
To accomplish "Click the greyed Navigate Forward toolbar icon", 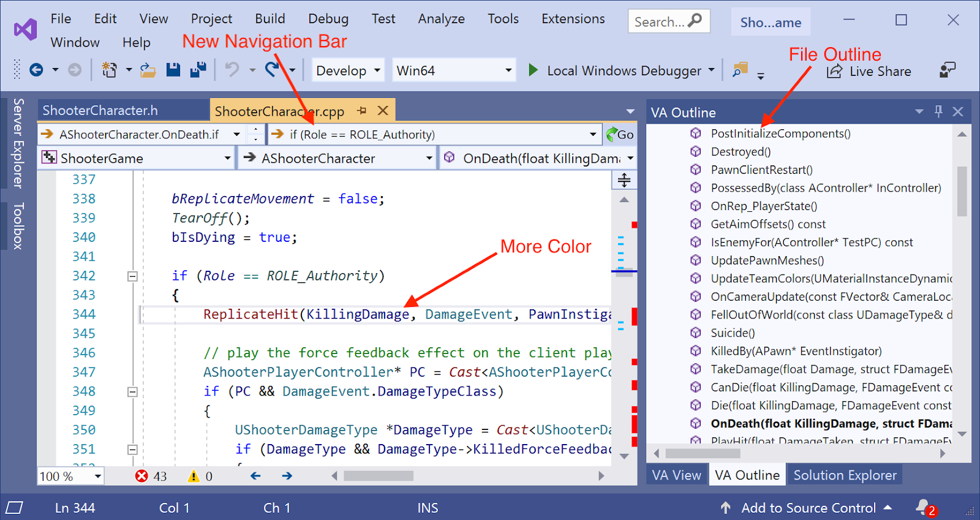I will (74, 70).
